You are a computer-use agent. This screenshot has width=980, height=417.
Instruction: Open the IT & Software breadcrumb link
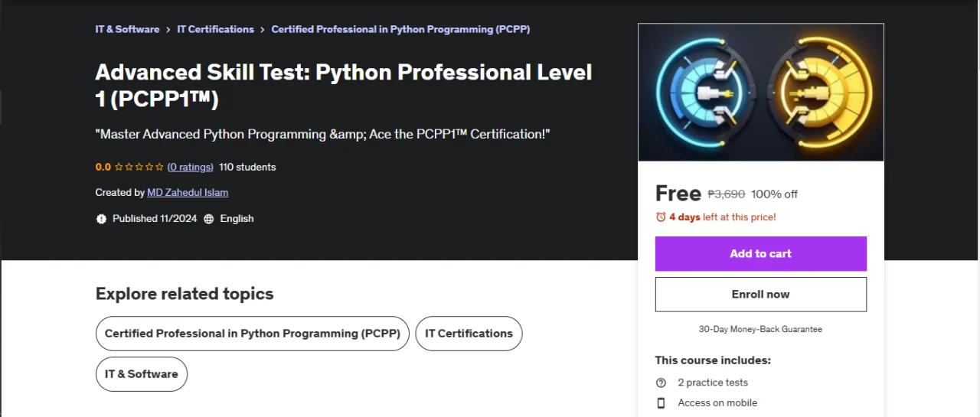tap(127, 29)
